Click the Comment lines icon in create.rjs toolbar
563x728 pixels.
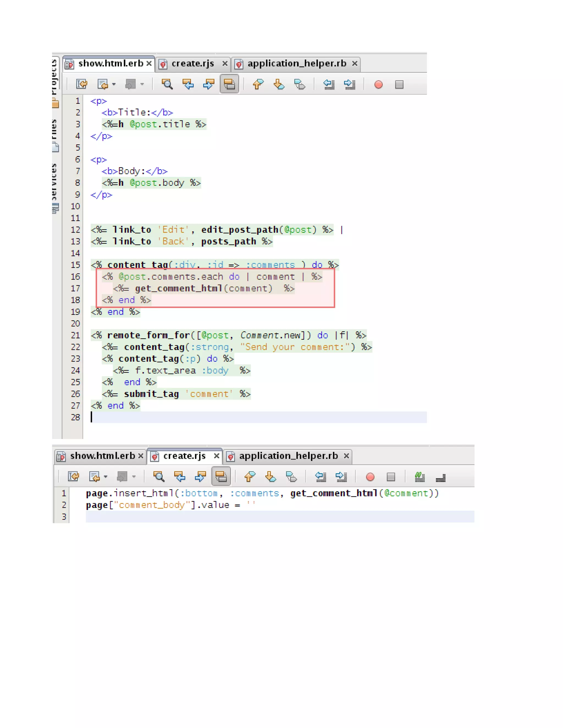(x=420, y=477)
